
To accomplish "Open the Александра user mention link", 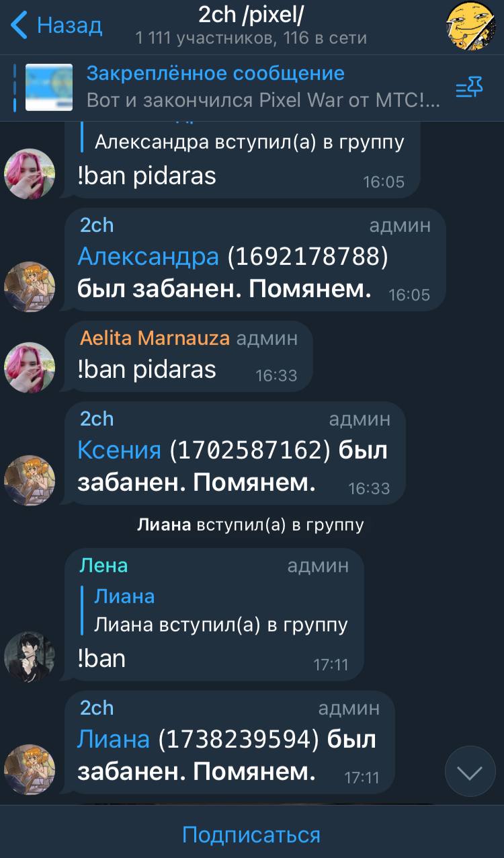I will point(149,256).
